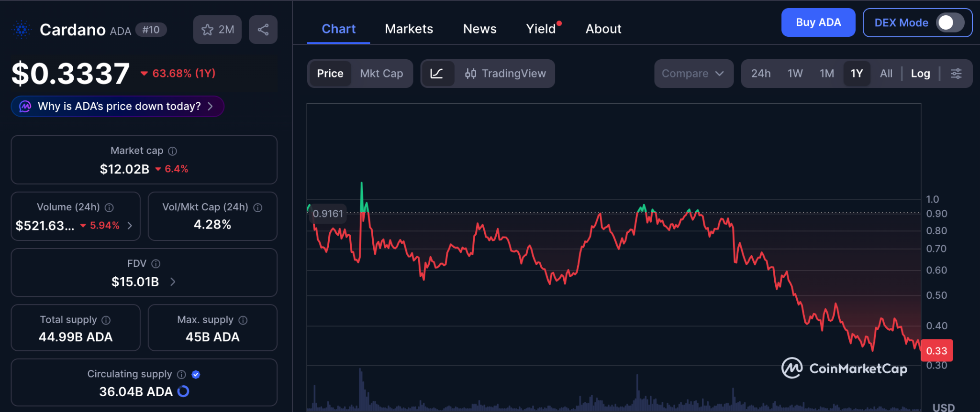Expand the Volume (24h) details arrow
The width and height of the screenshot is (980, 412).
click(130, 226)
